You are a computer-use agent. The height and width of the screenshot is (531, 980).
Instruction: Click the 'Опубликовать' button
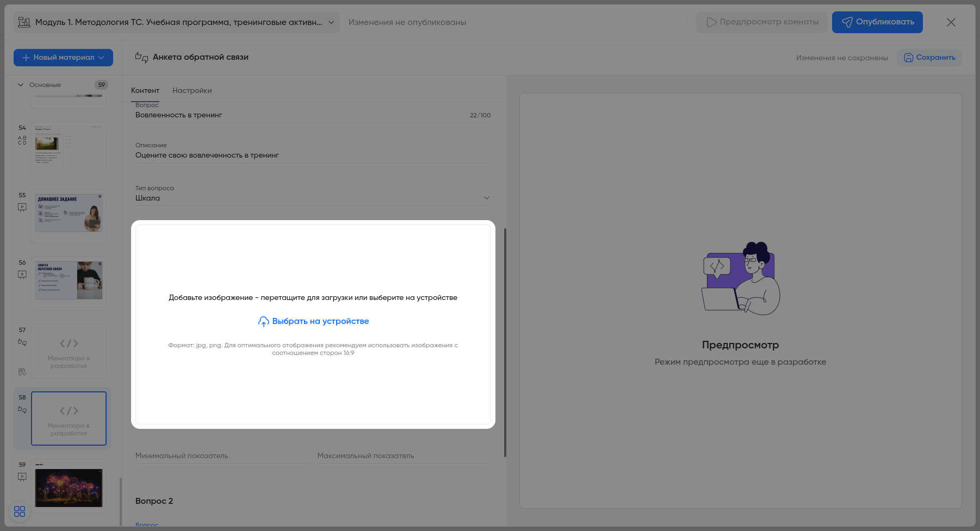click(x=877, y=22)
